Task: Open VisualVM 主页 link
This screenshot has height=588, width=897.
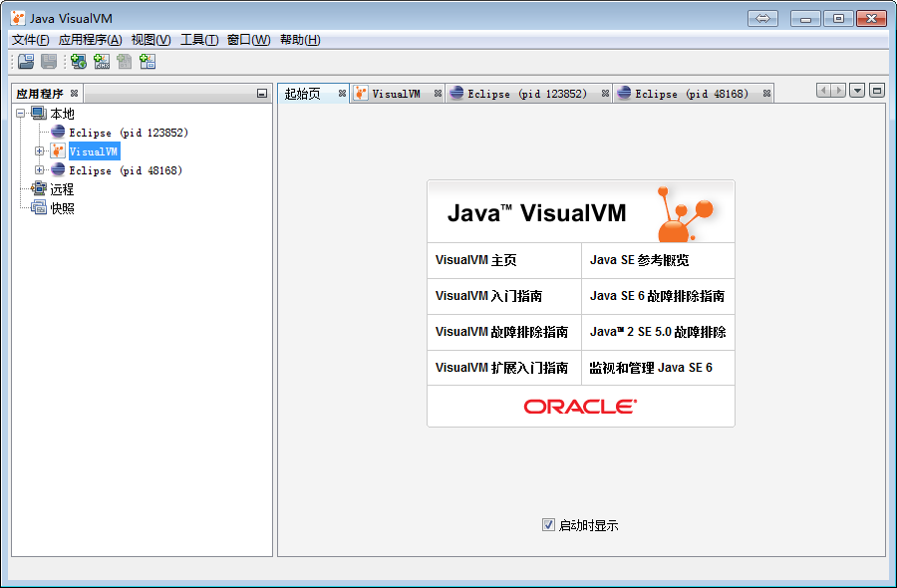Action: (x=476, y=260)
